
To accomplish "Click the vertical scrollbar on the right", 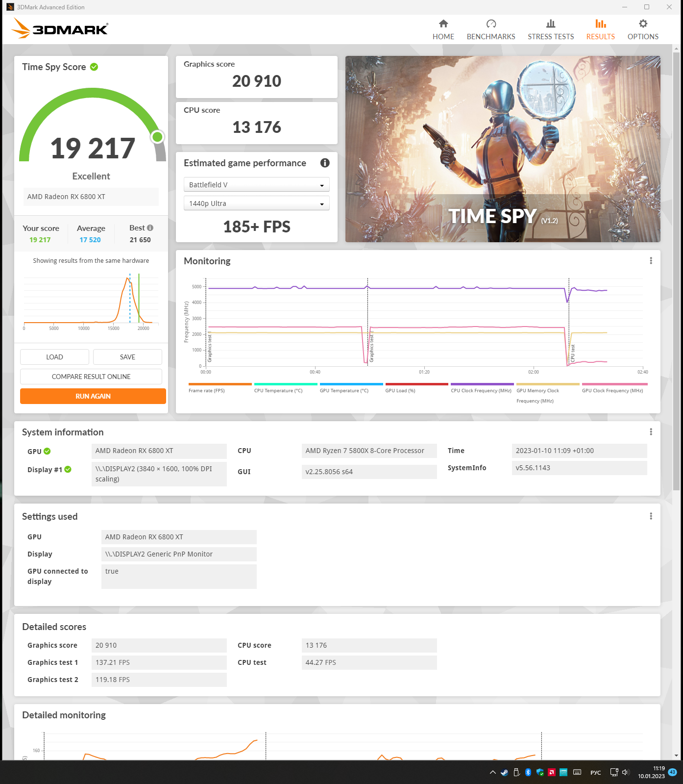I will pos(676,271).
